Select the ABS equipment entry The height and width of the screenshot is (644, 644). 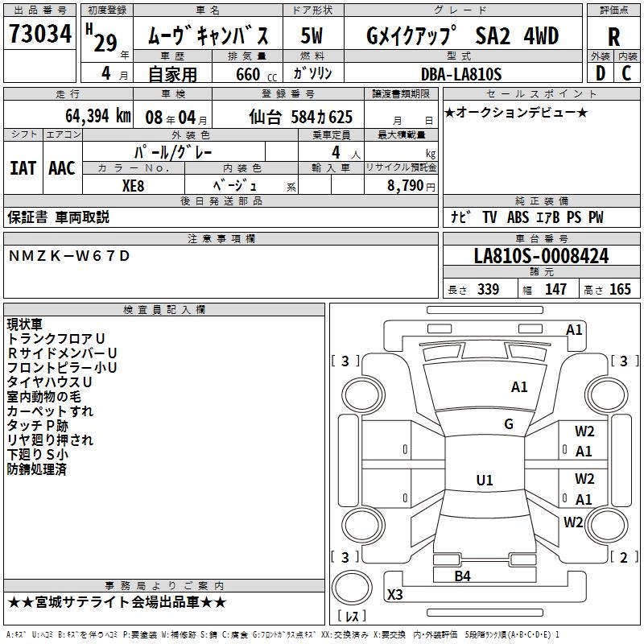coord(518,217)
